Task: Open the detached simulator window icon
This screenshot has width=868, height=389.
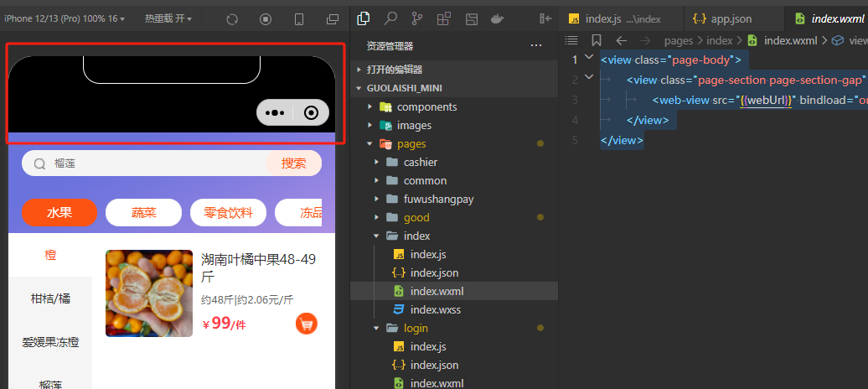Action: tap(333, 19)
